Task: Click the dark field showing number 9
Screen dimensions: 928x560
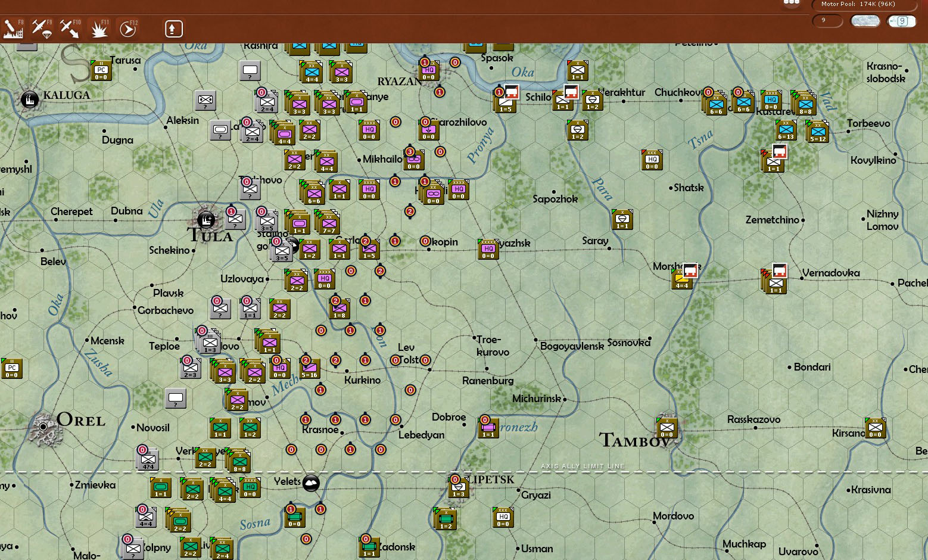Action: 827,21
